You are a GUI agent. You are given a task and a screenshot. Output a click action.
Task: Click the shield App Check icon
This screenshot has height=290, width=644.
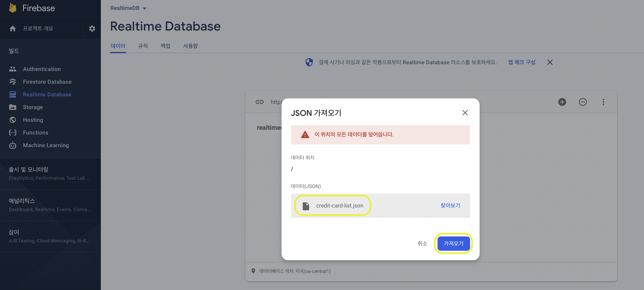309,62
